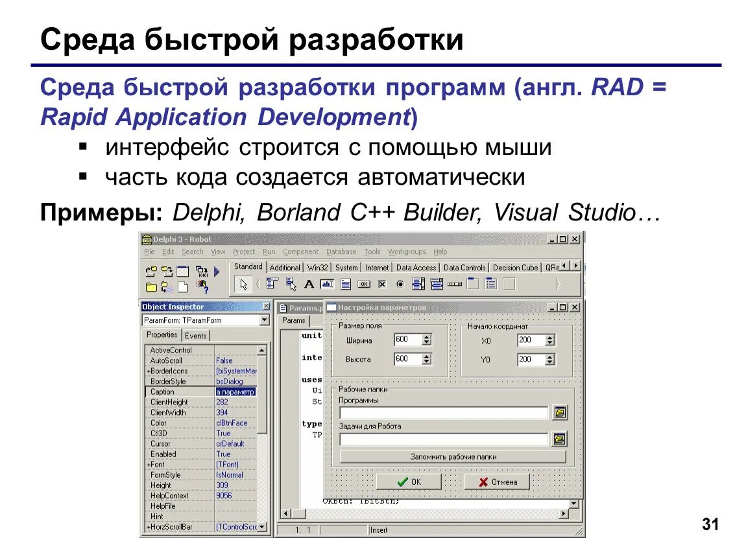This screenshot has width=746, height=560.
Task: Click the Cursor value crDefault
Action: click(230, 443)
